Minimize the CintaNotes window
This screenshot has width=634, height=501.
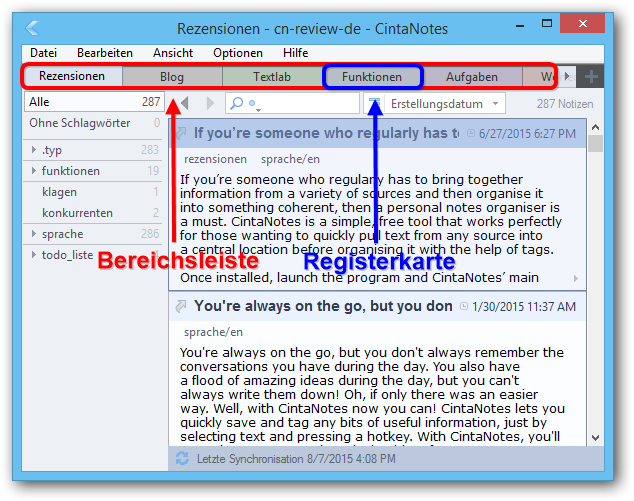coord(520,25)
